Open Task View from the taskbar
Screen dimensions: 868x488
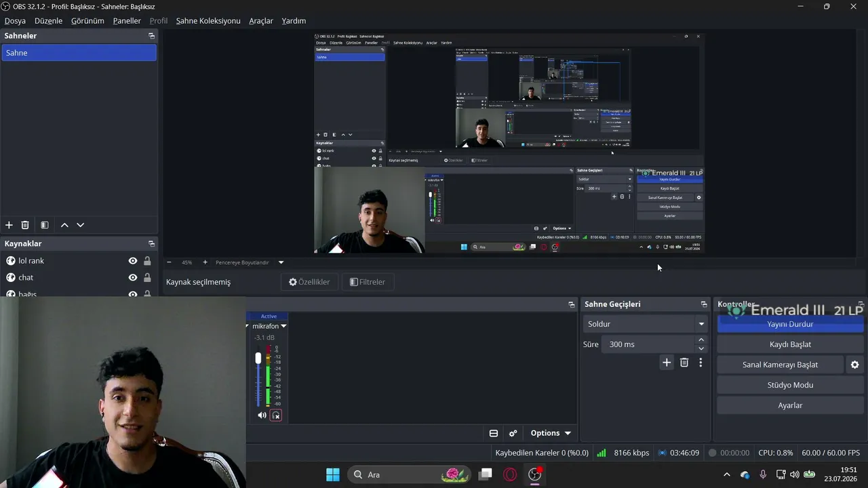pos(485,474)
